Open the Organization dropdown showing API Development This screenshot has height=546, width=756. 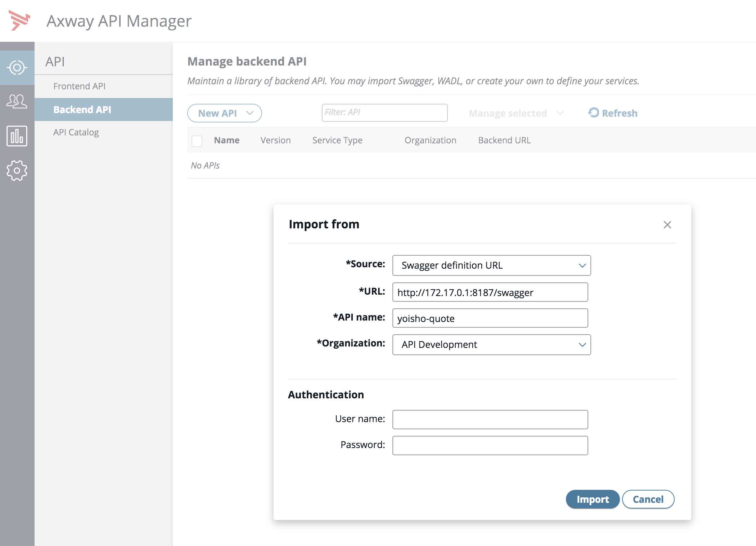coord(491,345)
